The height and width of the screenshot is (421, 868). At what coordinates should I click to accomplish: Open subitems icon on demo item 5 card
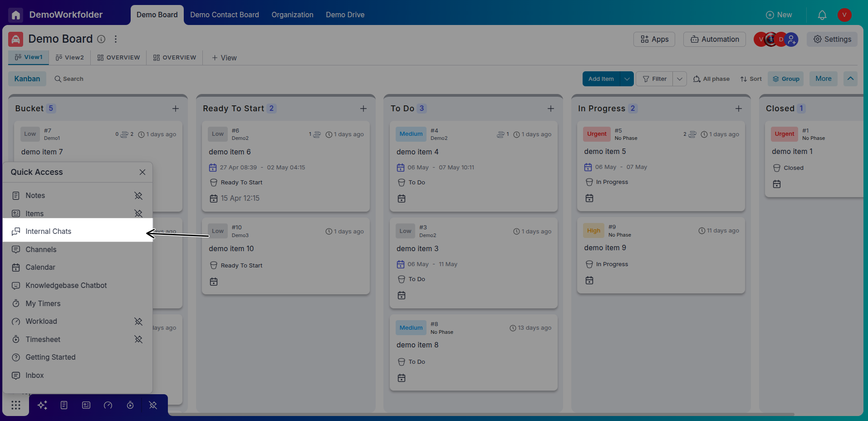coord(692,134)
